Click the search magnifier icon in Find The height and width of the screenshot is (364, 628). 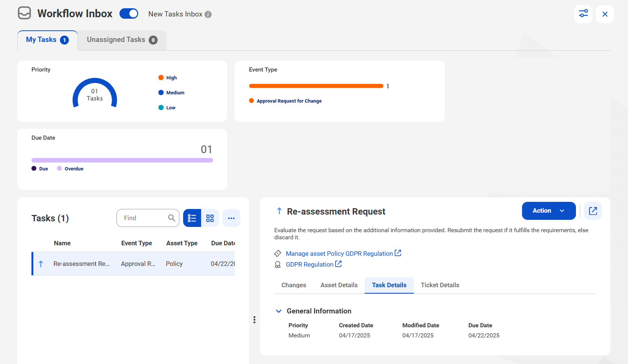pos(172,218)
